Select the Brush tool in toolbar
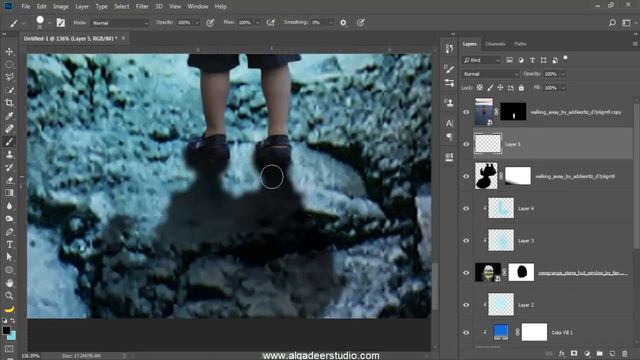This screenshot has width=640, height=360. (x=9, y=142)
